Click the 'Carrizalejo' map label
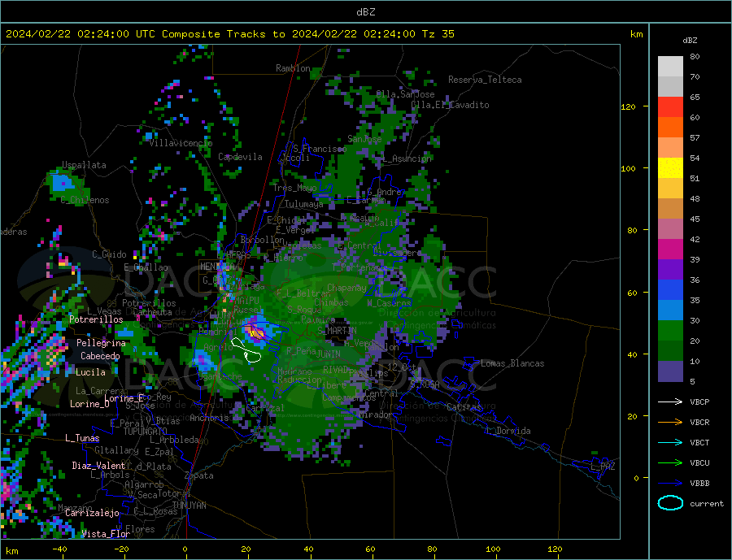Viewport: 732px width, 560px height. point(92,514)
